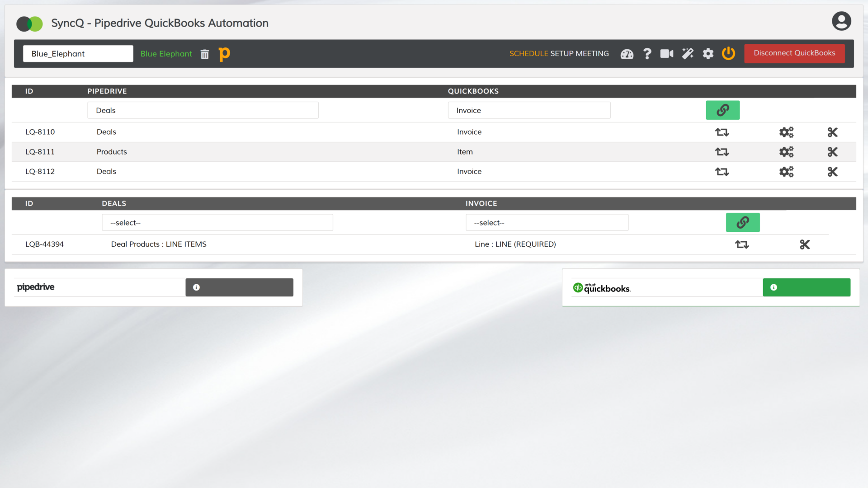Image resolution: width=868 pixels, height=488 pixels.
Task: Select the Products cell in LQ-8111
Action: click(112, 152)
